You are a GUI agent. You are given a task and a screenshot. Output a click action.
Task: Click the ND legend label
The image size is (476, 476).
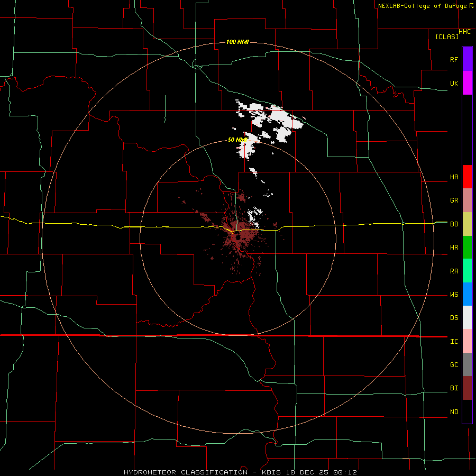(x=454, y=412)
